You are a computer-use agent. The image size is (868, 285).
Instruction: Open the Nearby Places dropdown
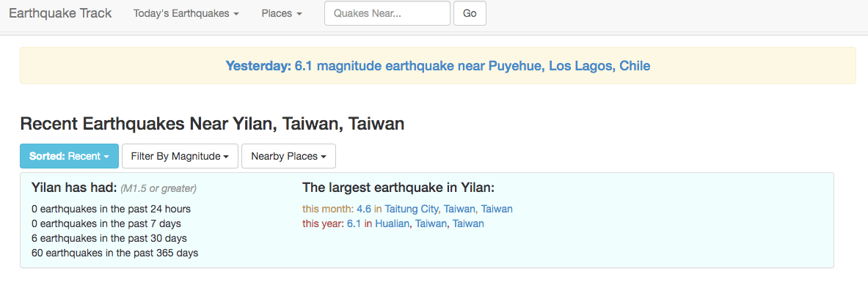(288, 156)
